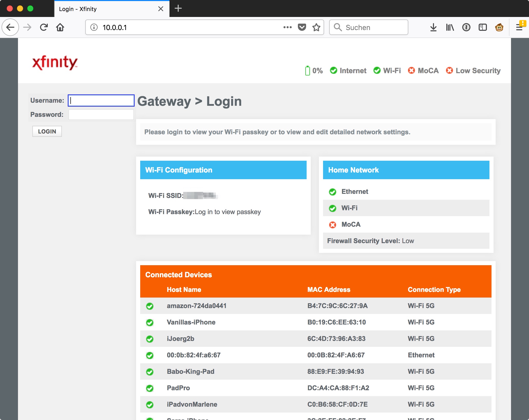Close the Login - Xfinity tab
The height and width of the screenshot is (420, 529).
pyautogui.click(x=161, y=9)
